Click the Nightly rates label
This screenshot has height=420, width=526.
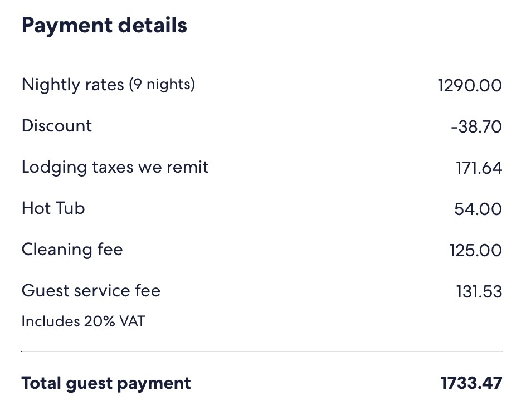(72, 85)
